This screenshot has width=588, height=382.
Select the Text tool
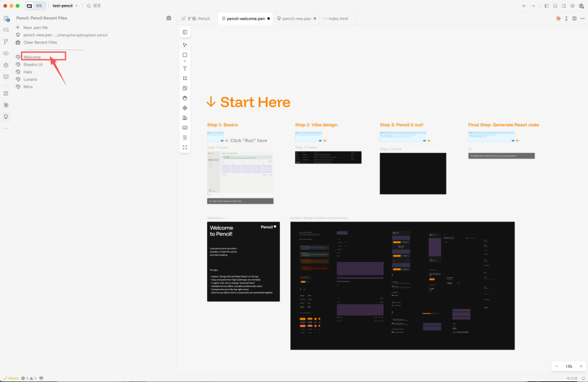[185, 69]
